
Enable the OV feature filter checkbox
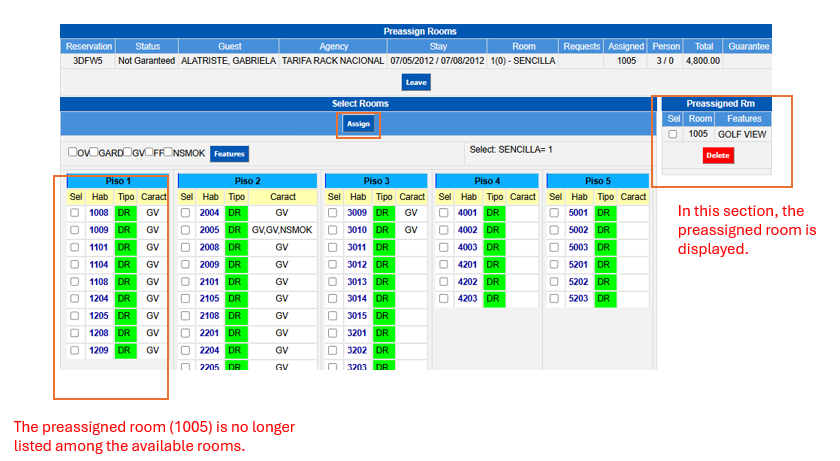tap(73, 153)
